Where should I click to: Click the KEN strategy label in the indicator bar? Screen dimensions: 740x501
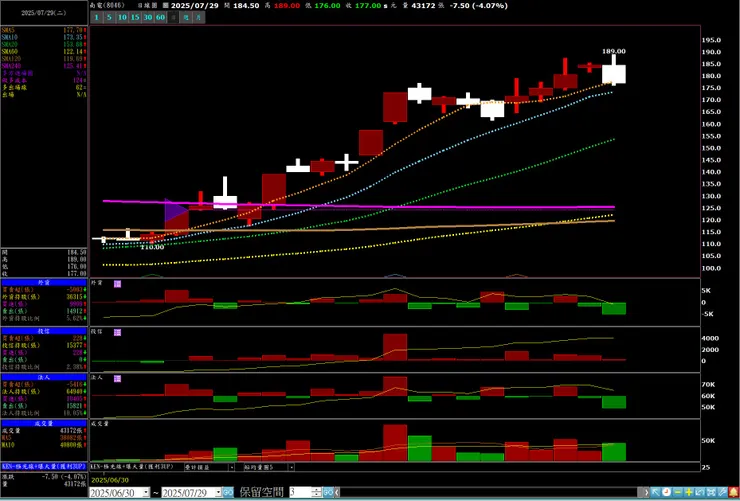point(132,467)
